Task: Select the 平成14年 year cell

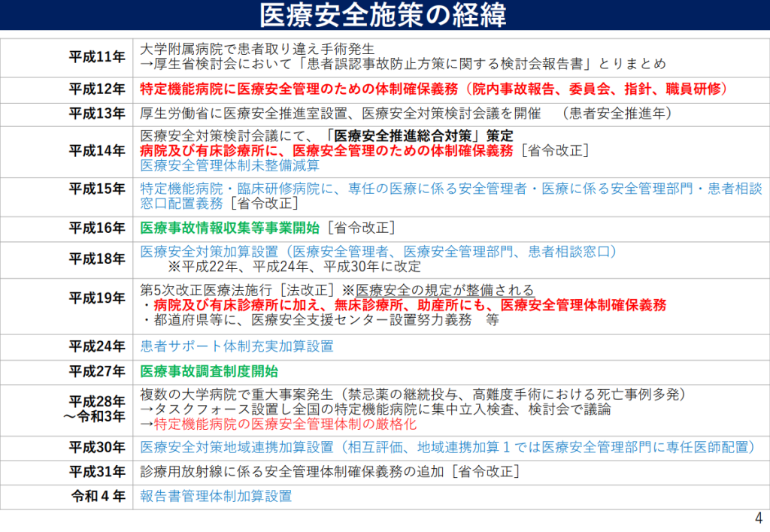Action: 66,152
